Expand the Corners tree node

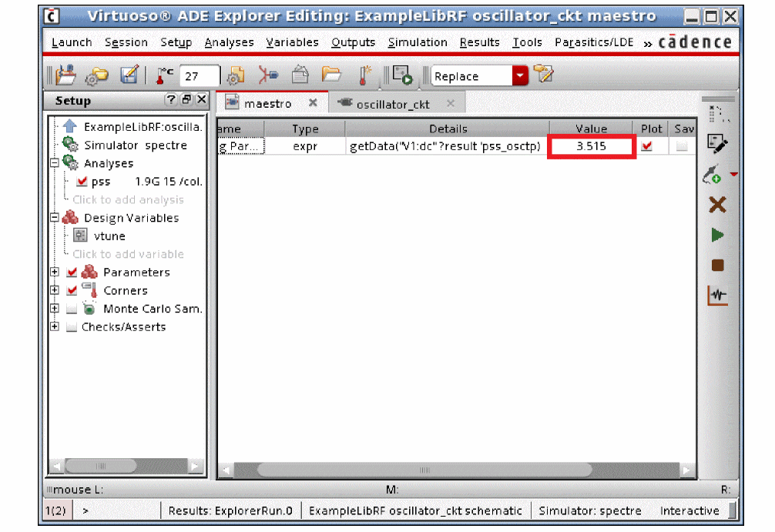[55, 290]
